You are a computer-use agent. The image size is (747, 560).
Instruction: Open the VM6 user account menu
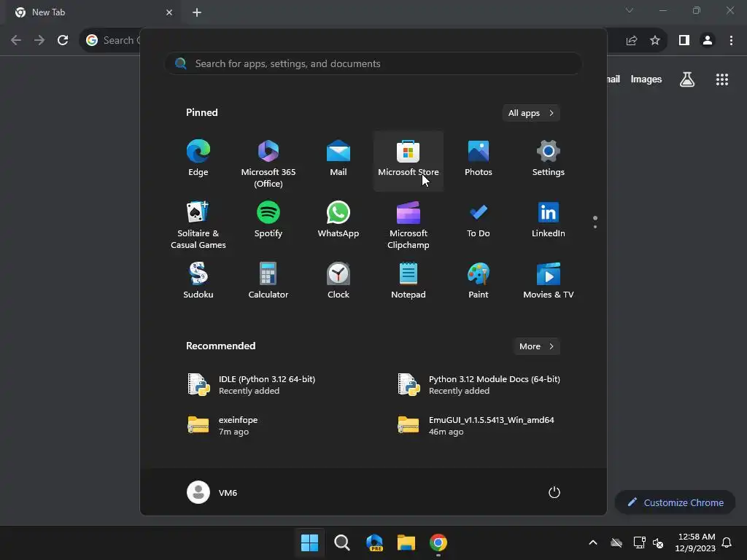coord(212,492)
